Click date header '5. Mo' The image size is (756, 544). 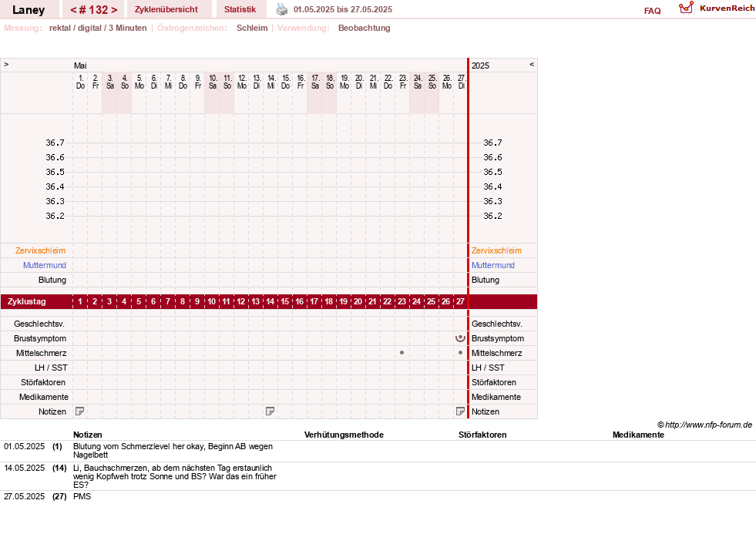tap(139, 82)
